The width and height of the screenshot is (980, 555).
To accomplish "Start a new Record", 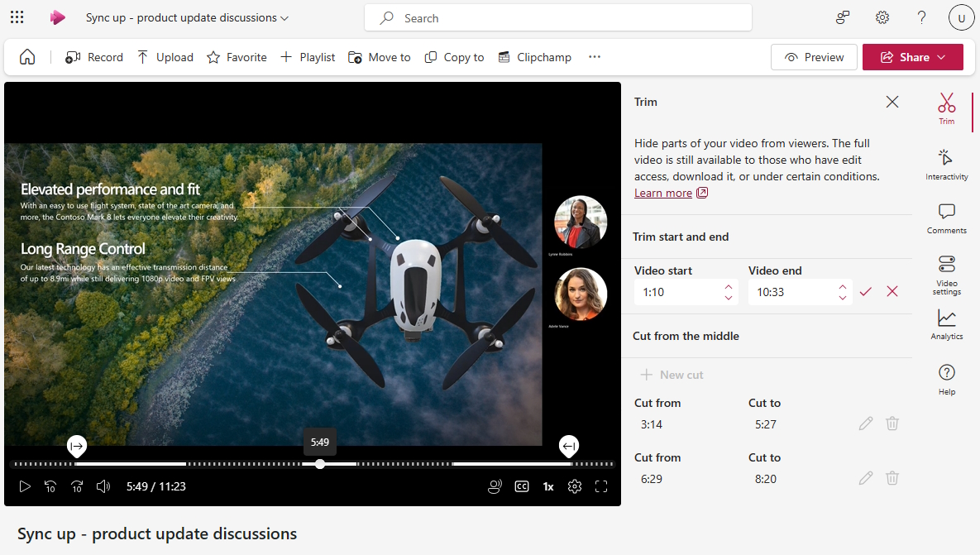I will point(94,57).
